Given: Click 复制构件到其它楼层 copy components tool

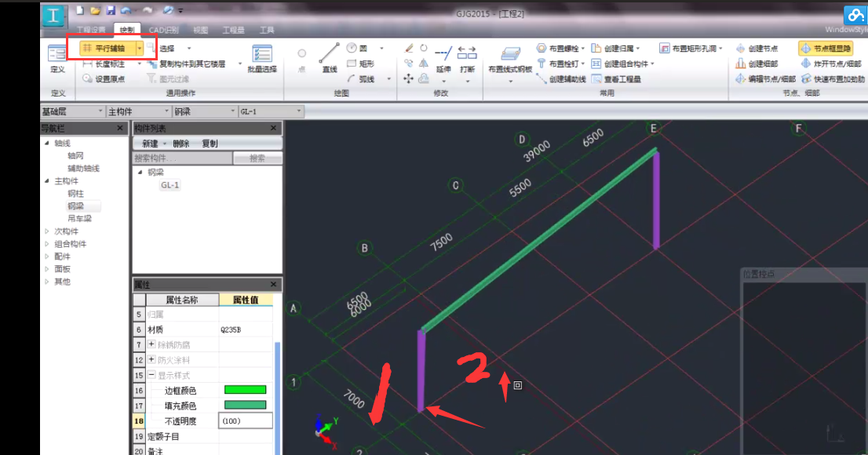Looking at the screenshot, I should coord(187,64).
